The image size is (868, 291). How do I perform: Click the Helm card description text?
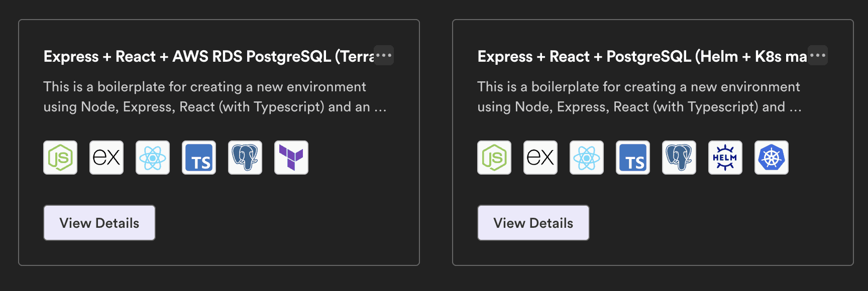pyautogui.click(x=639, y=97)
